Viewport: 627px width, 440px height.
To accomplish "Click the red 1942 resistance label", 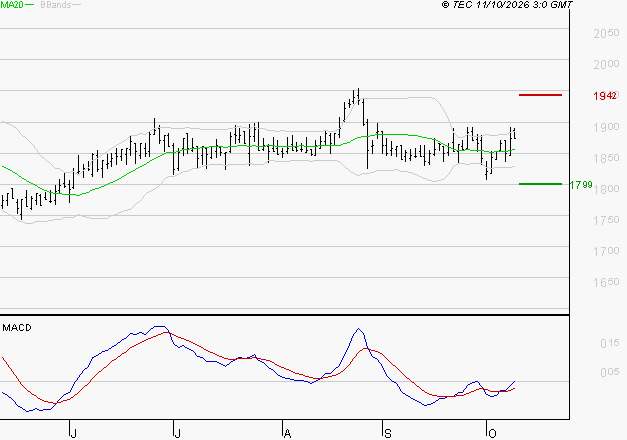I will pos(605,96).
